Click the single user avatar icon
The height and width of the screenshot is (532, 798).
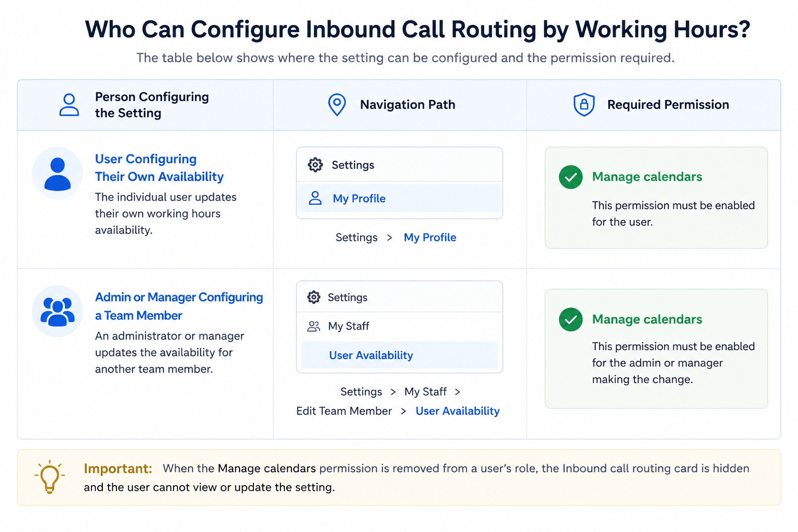[58, 173]
